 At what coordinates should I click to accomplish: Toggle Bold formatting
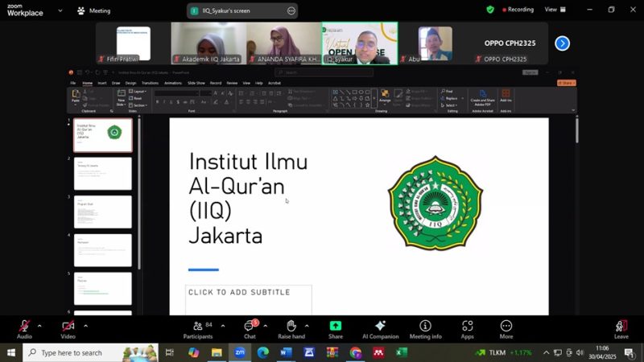(157, 102)
